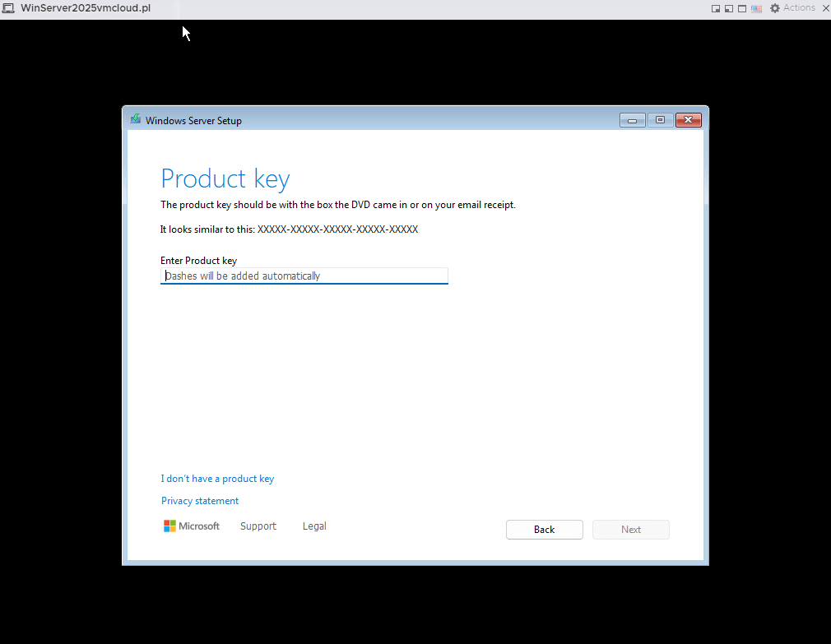Open the Actions dropdown menu

798,8
